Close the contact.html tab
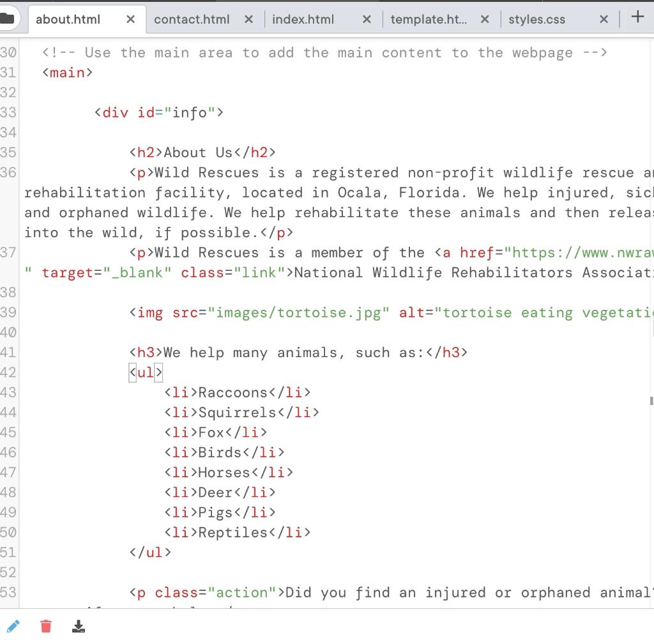The image size is (654, 644). click(x=248, y=19)
